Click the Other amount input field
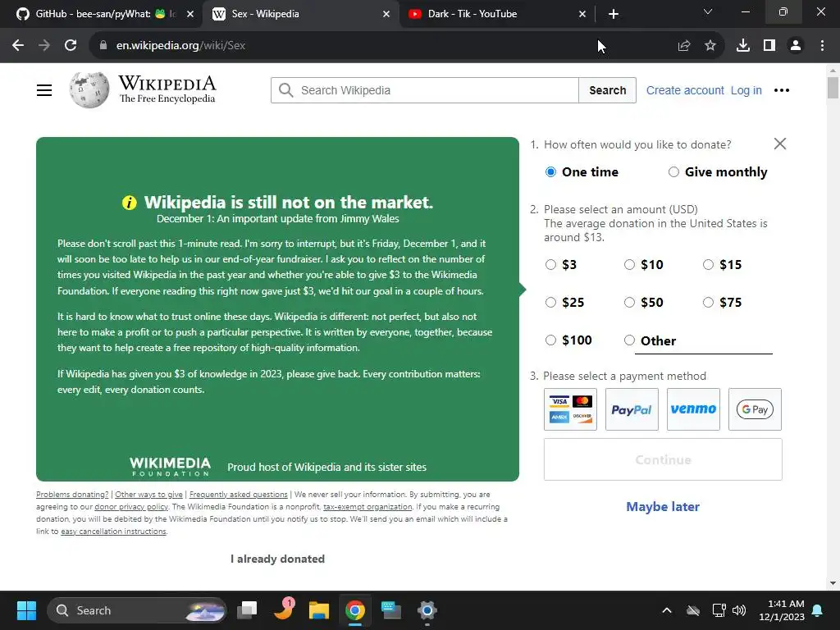The height and width of the screenshot is (630, 840). pyautogui.click(x=703, y=341)
